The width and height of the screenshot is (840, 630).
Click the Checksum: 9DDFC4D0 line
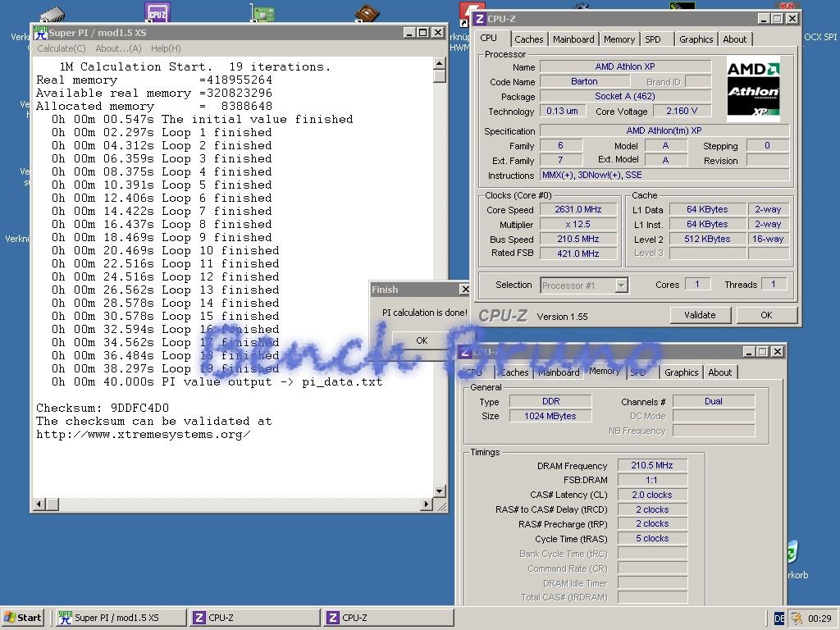(x=103, y=409)
